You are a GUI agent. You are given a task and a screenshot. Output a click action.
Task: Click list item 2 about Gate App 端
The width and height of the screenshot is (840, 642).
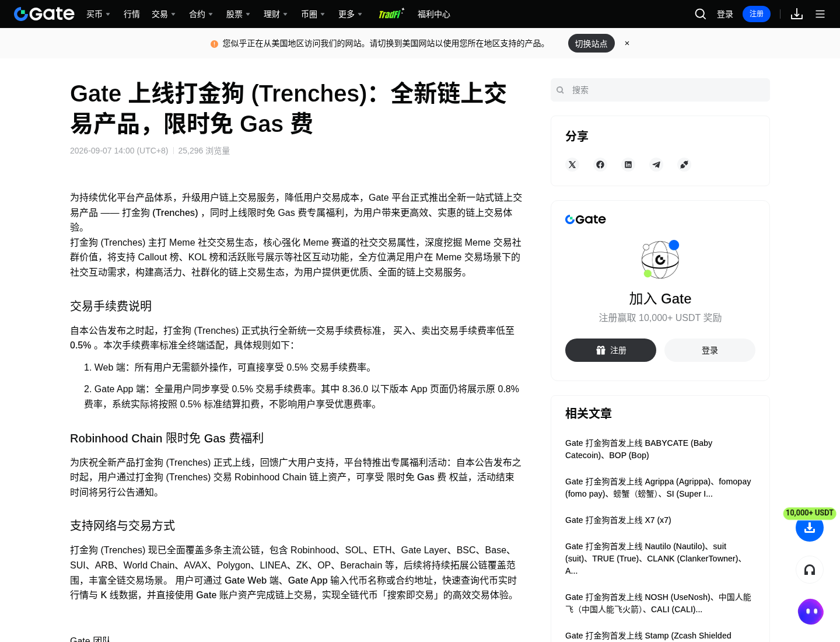(x=302, y=397)
